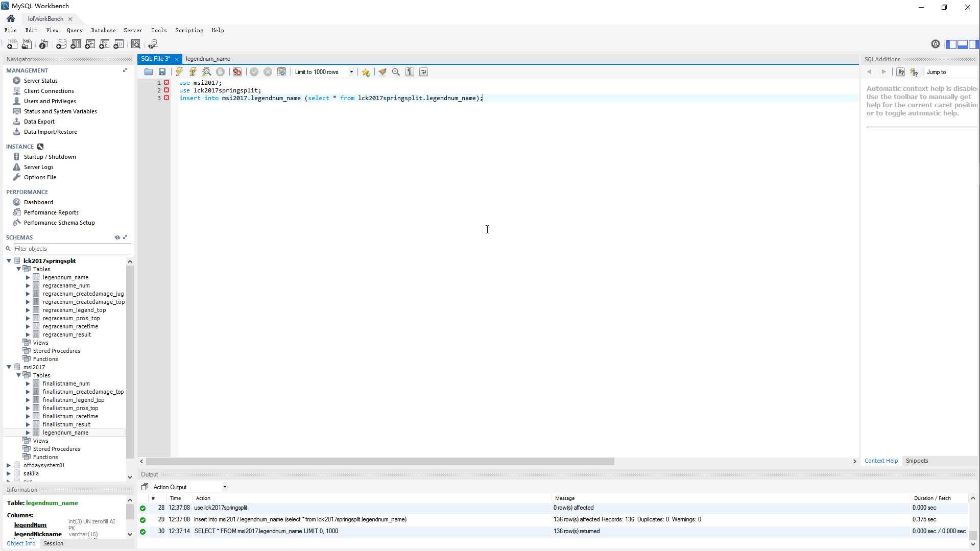Viewport: 980px width, 551px height.
Task: Create a new view icon
Action: tap(90, 44)
